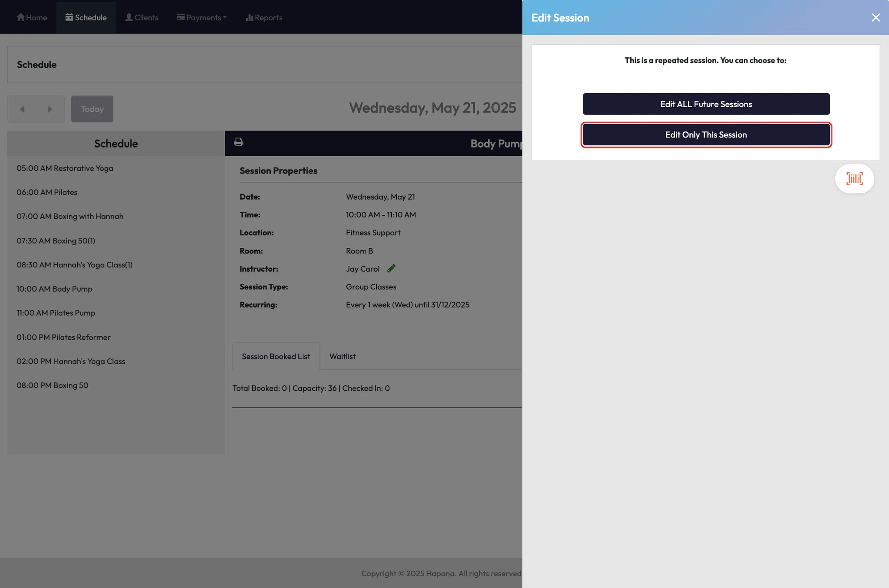Go to previous day with left arrow
889x588 pixels.
point(22,109)
